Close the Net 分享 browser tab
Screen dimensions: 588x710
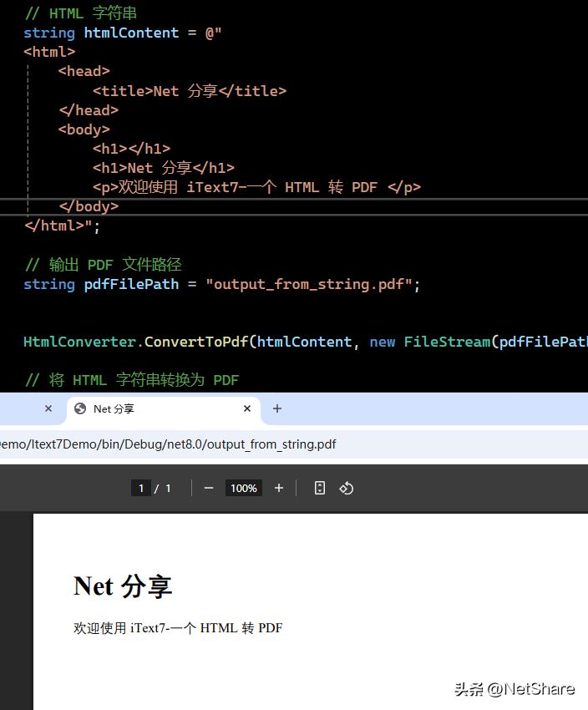click(x=247, y=408)
